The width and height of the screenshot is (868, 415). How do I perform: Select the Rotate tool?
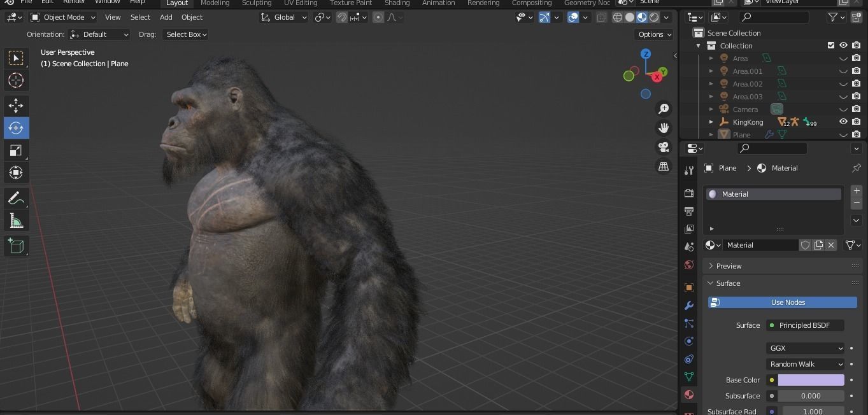pyautogui.click(x=16, y=128)
